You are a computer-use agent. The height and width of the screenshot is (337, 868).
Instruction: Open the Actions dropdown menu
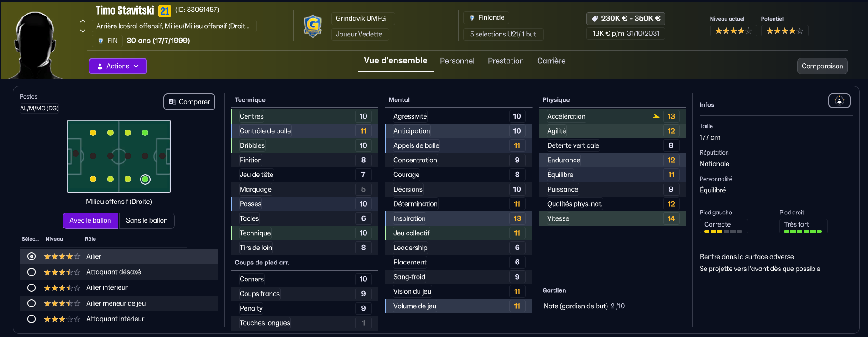point(118,66)
